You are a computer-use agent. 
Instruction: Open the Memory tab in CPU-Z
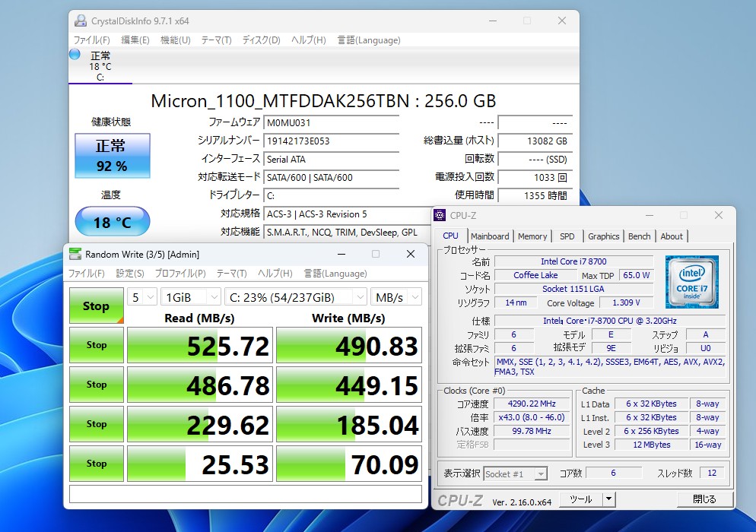pyautogui.click(x=532, y=236)
